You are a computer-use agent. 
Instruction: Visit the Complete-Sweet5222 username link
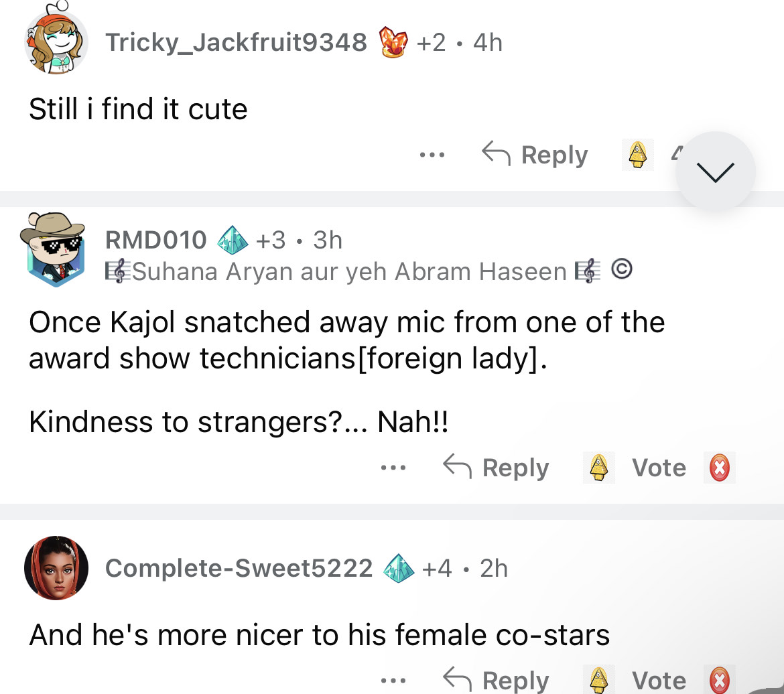(x=239, y=568)
